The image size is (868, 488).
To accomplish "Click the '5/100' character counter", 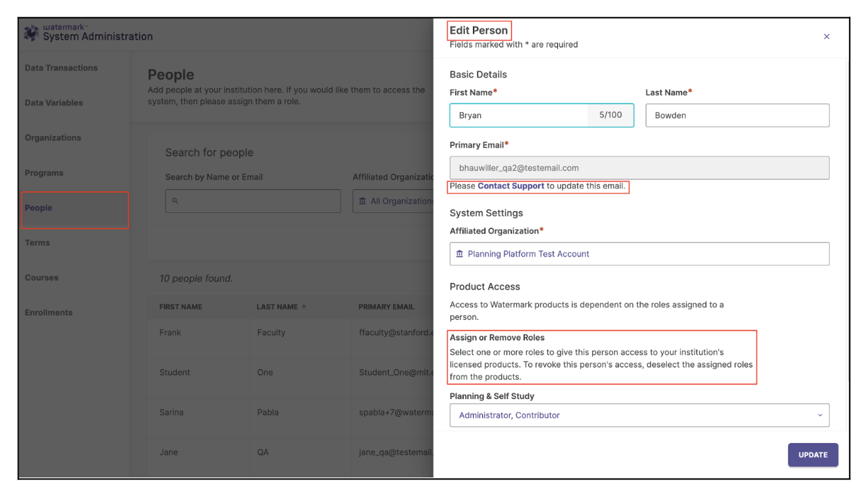I will point(611,115).
